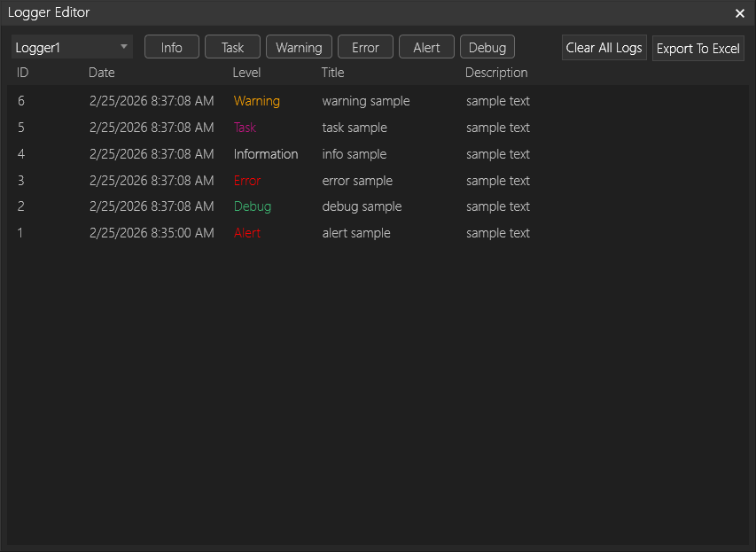
Task: Close the Logger Editor window
Action: tap(740, 13)
